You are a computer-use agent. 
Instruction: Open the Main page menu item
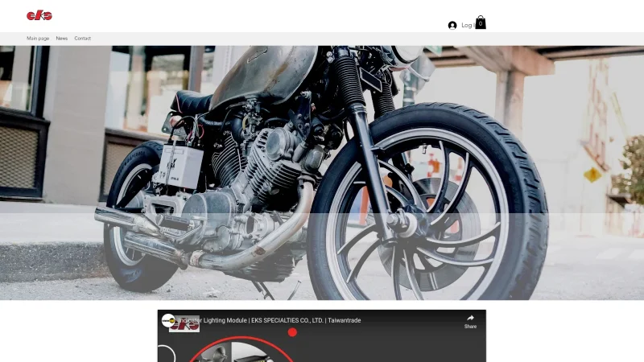38,38
